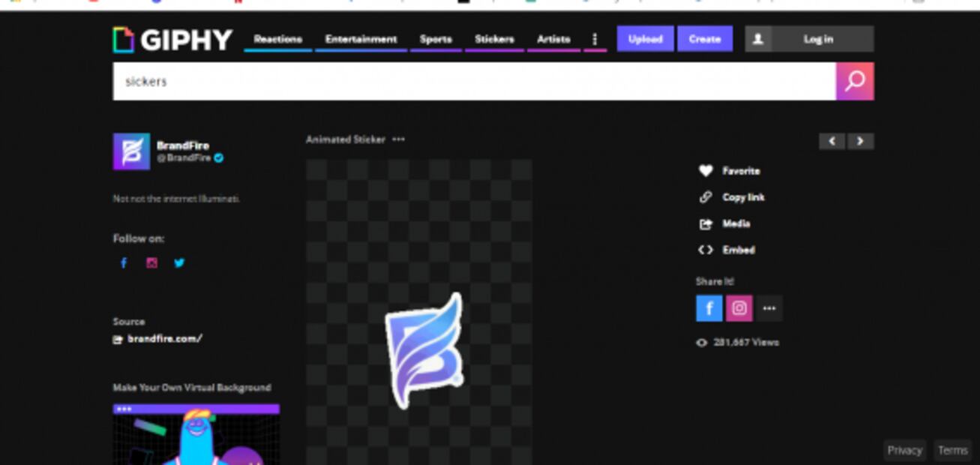Open BrandFire's Twitter under Follow on
This screenshot has height=465, width=980.
tap(179, 263)
